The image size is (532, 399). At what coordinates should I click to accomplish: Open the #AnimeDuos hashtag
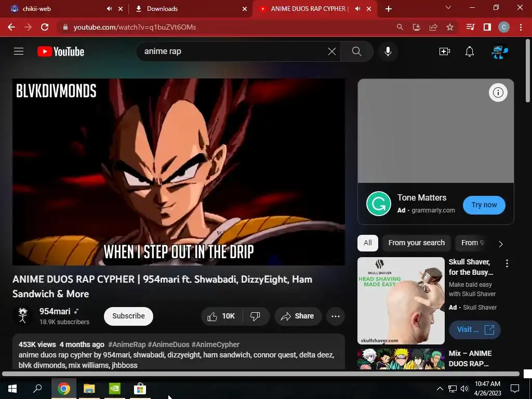[168, 344]
